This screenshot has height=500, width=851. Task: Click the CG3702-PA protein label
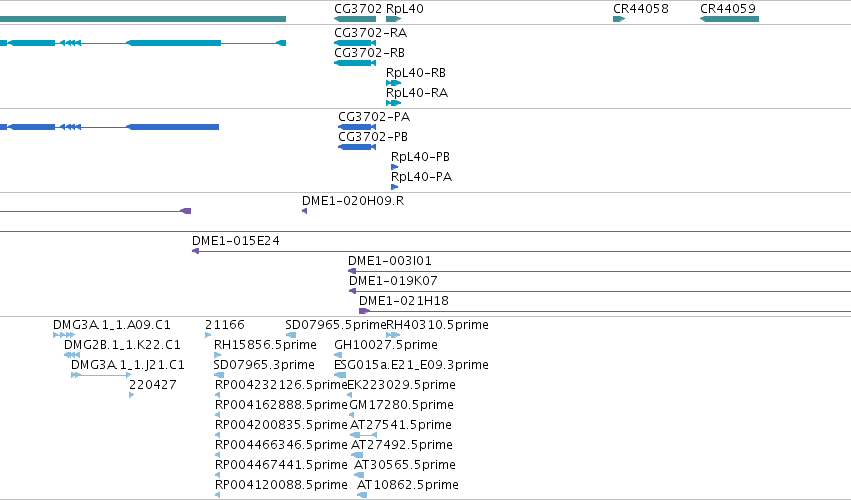[x=374, y=117]
